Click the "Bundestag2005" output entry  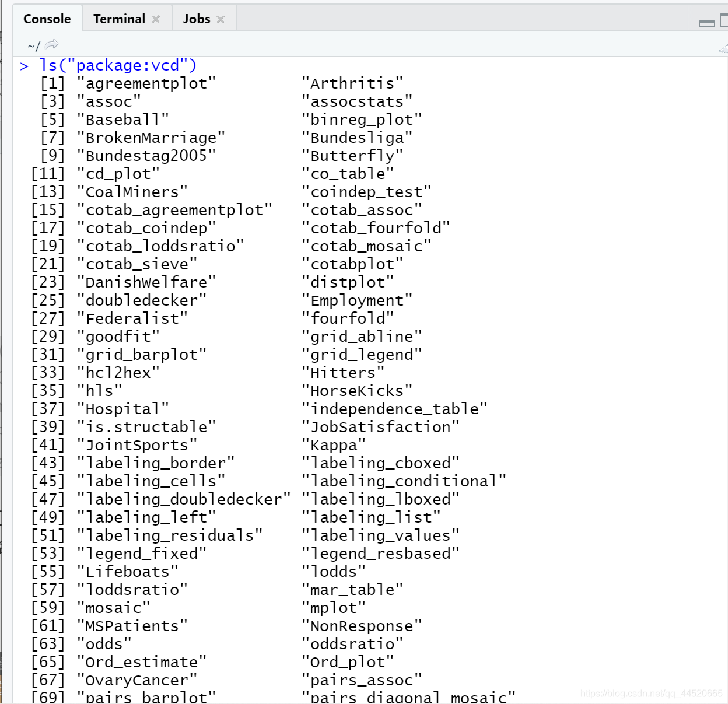pos(146,156)
